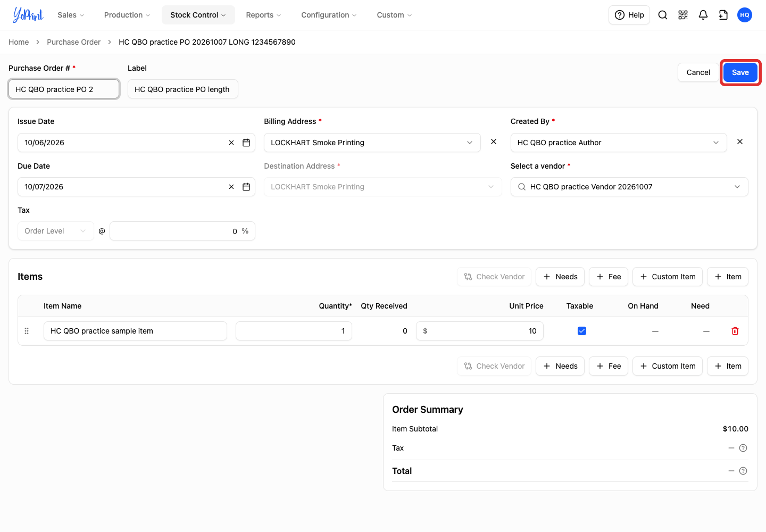Delete the HC QBO practice sample item row
Image resolution: width=766 pixels, height=532 pixels.
click(735, 331)
